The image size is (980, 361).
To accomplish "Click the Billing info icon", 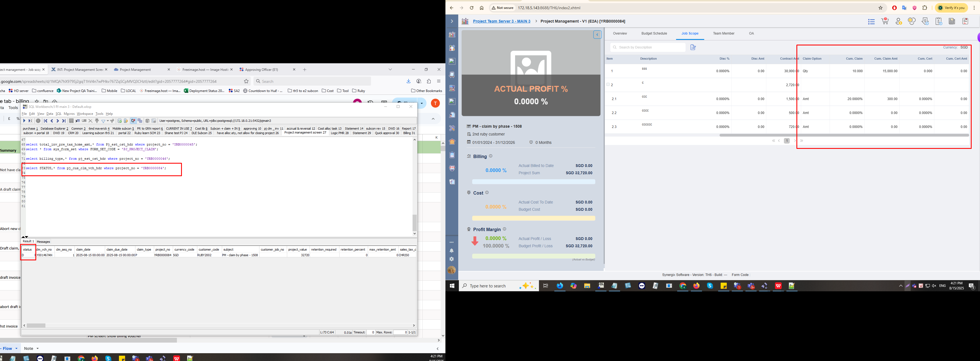I will [490, 156].
